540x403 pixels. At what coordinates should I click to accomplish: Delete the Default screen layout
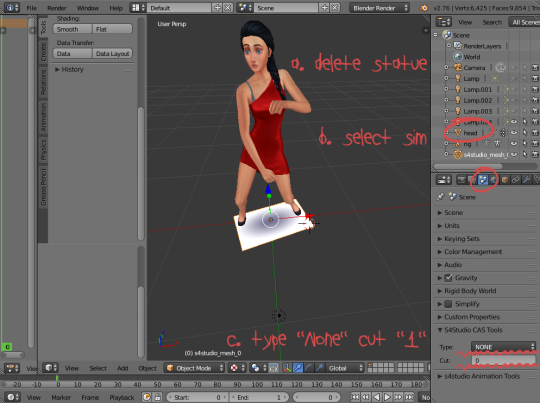pyautogui.click(x=228, y=8)
